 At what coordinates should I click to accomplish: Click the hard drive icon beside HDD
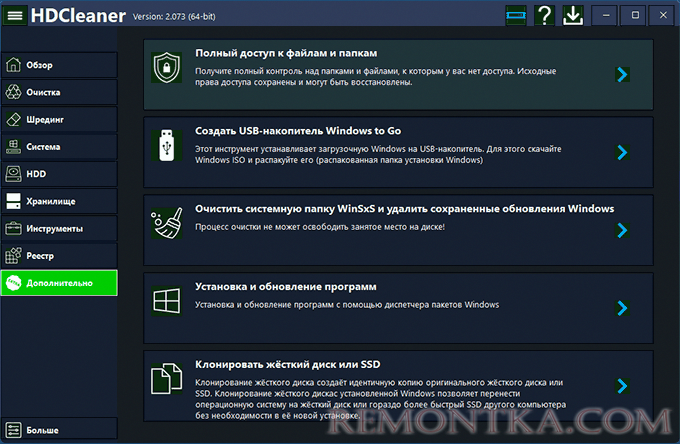(13, 174)
